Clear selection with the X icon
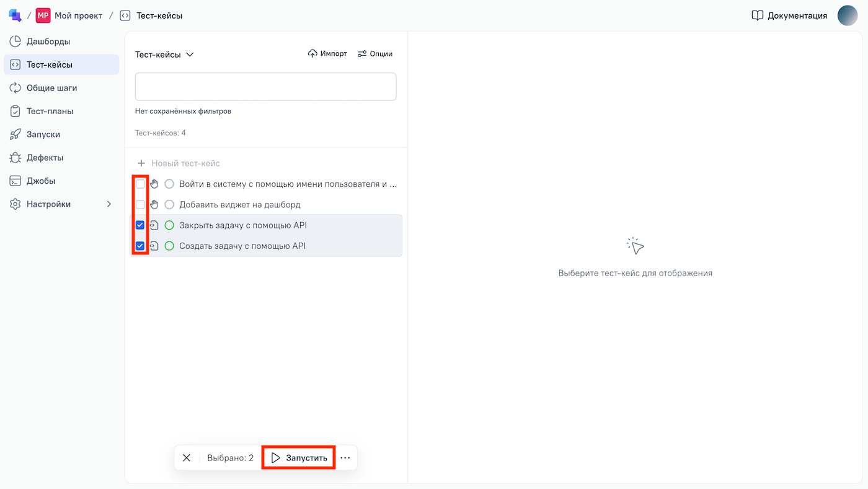Screen dimensions: 868x489 coord(187,458)
